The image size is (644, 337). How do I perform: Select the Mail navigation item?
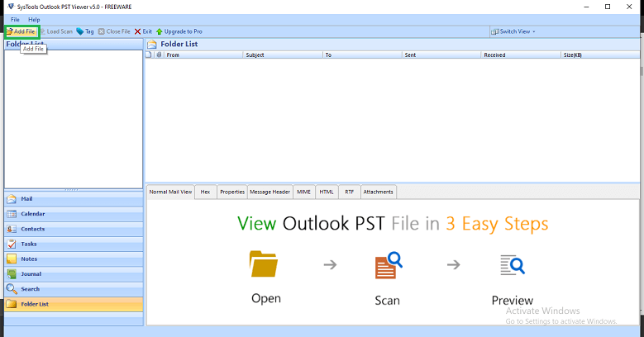point(74,199)
